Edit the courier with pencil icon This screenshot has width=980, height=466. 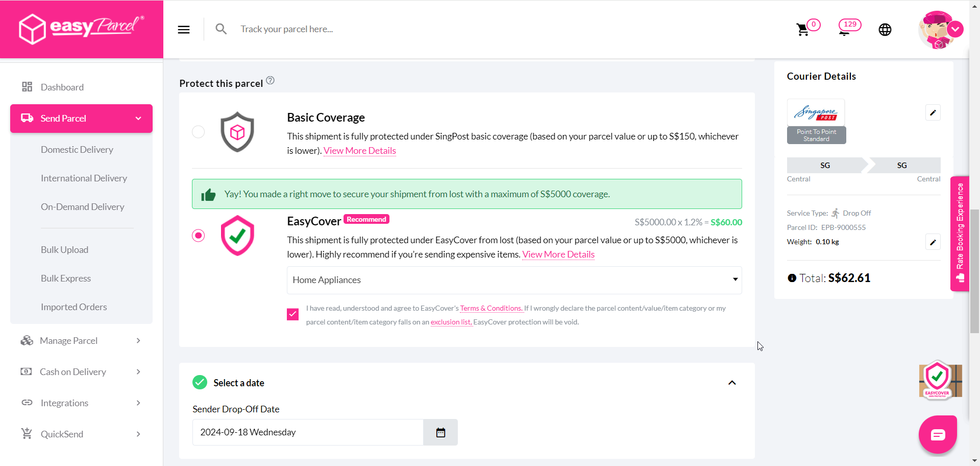pyautogui.click(x=933, y=112)
